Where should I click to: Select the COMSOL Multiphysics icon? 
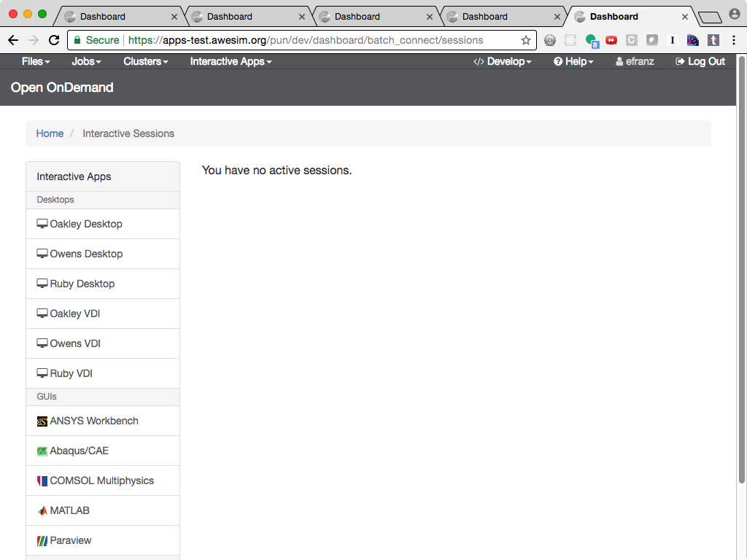42,480
